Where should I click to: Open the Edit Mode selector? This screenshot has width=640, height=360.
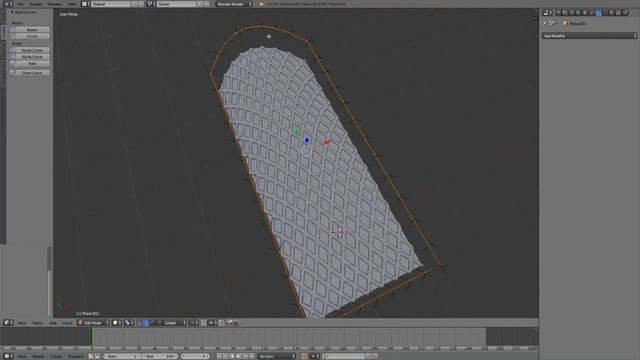pos(93,323)
